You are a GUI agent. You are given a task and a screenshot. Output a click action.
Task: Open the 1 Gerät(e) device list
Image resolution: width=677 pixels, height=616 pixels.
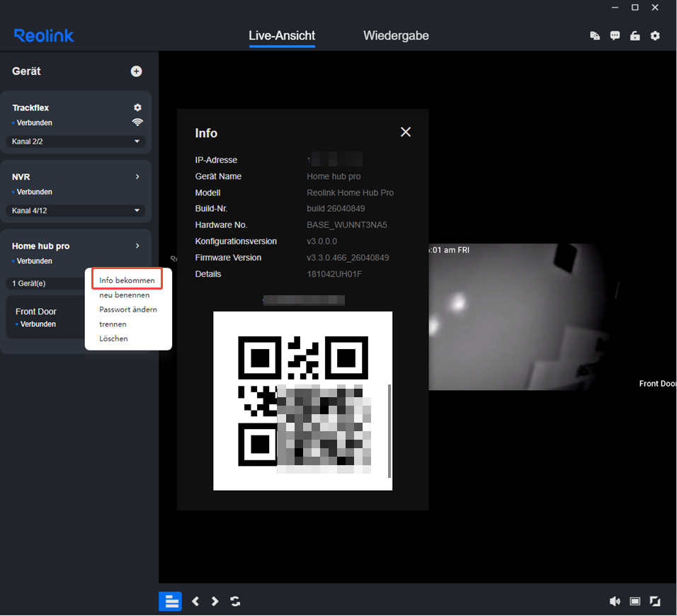pyautogui.click(x=45, y=283)
